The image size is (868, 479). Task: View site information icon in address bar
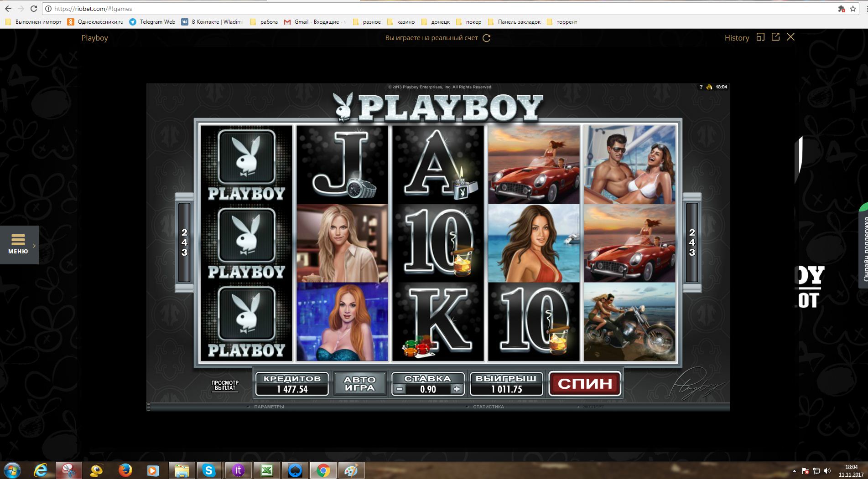pyautogui.click(x=48, y=9)
